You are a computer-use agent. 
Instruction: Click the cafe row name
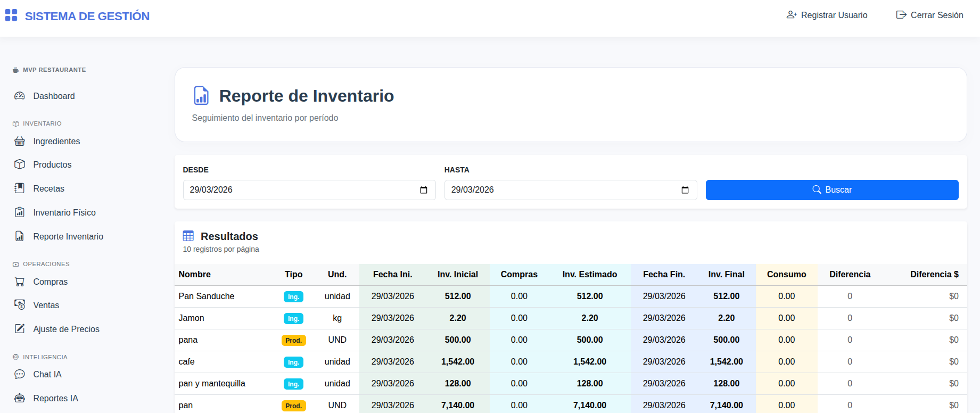point(186,361)
